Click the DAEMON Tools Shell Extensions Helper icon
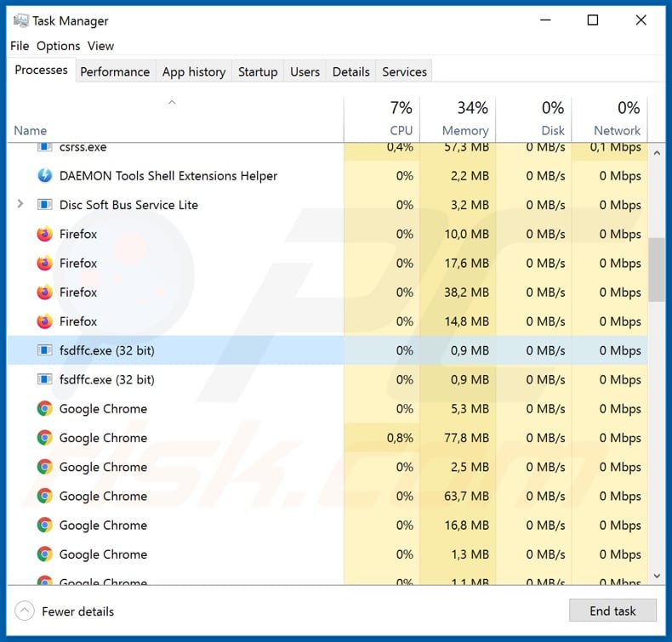The image size is (672, 642). pyautogui.click(x=44, y=176)
